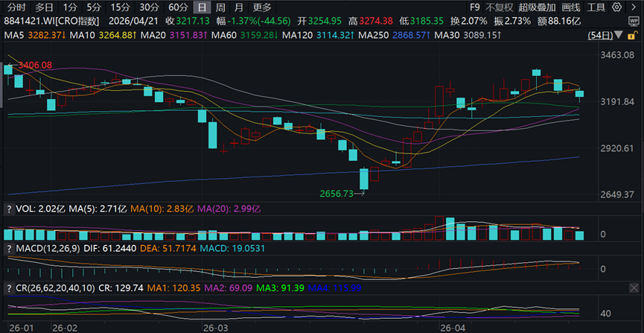Click the 26-04 date axis label

click(x=452, y=328)
